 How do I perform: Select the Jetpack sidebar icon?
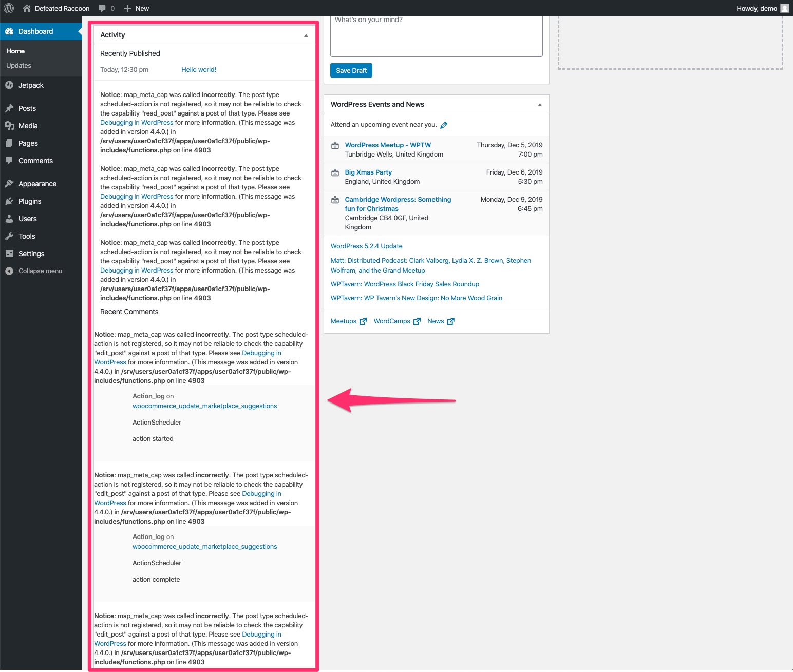point(10,85)
